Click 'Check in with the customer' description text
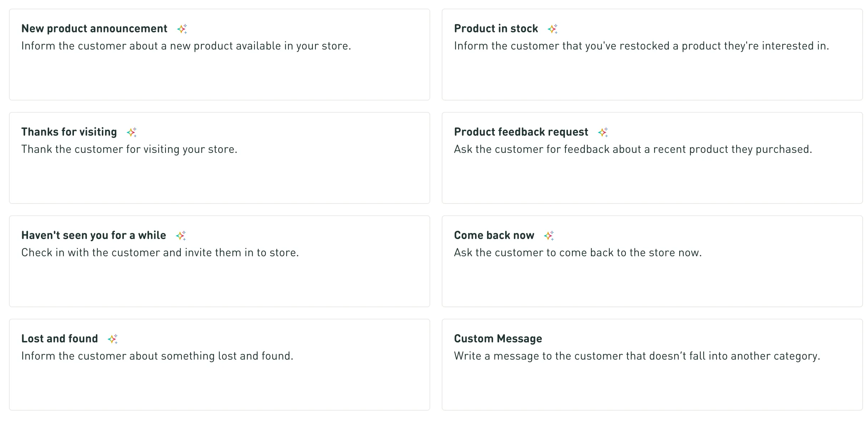The height and width of the screenshot is (421, 868). point(160,253)
